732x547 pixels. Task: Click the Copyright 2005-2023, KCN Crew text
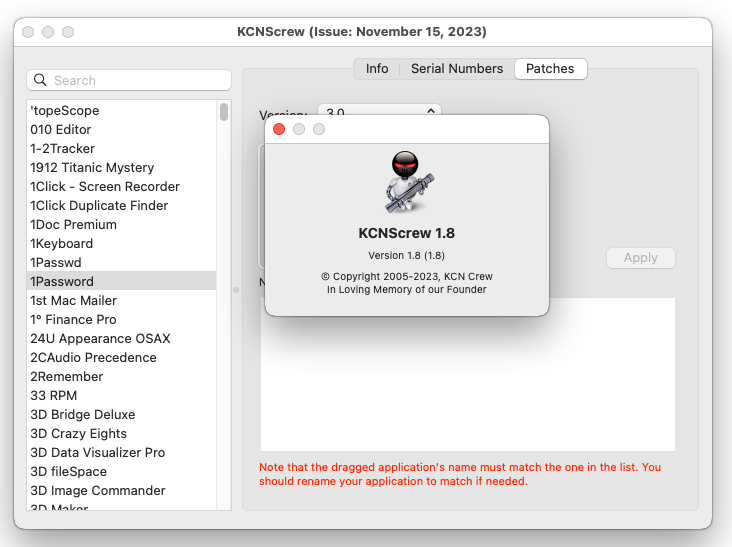tap(407, 276)
